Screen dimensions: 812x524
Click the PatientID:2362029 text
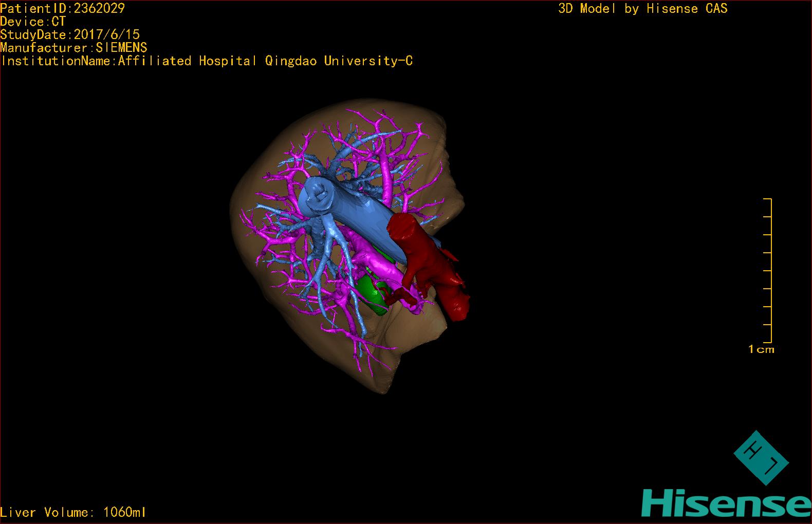[62, 8]
